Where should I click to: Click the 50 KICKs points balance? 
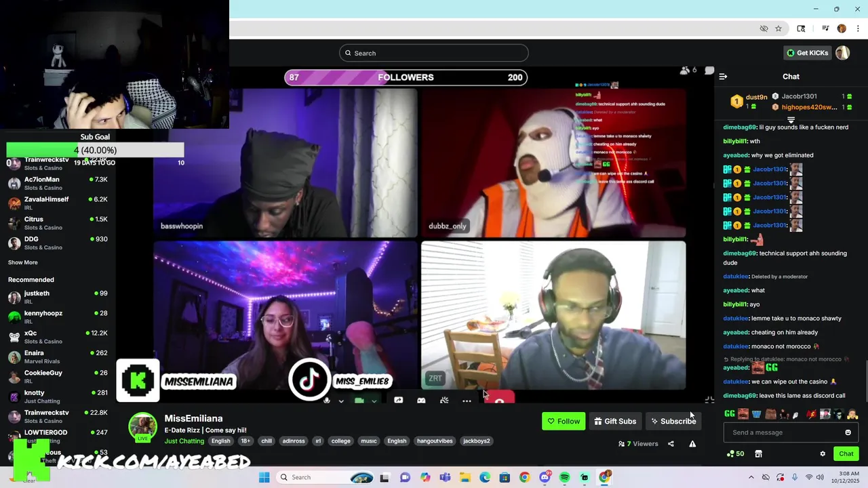point(735,453)
